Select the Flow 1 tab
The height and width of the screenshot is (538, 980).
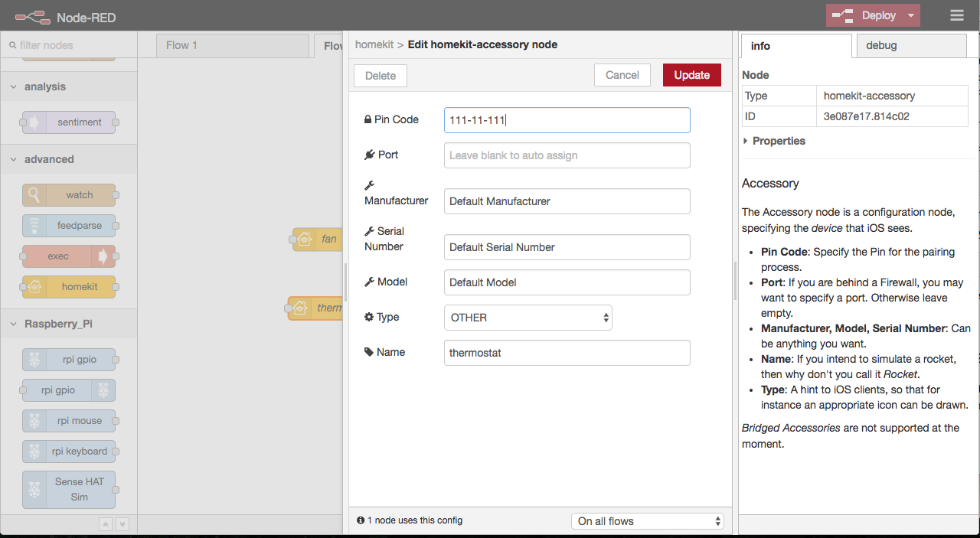(x=233, y=45)
